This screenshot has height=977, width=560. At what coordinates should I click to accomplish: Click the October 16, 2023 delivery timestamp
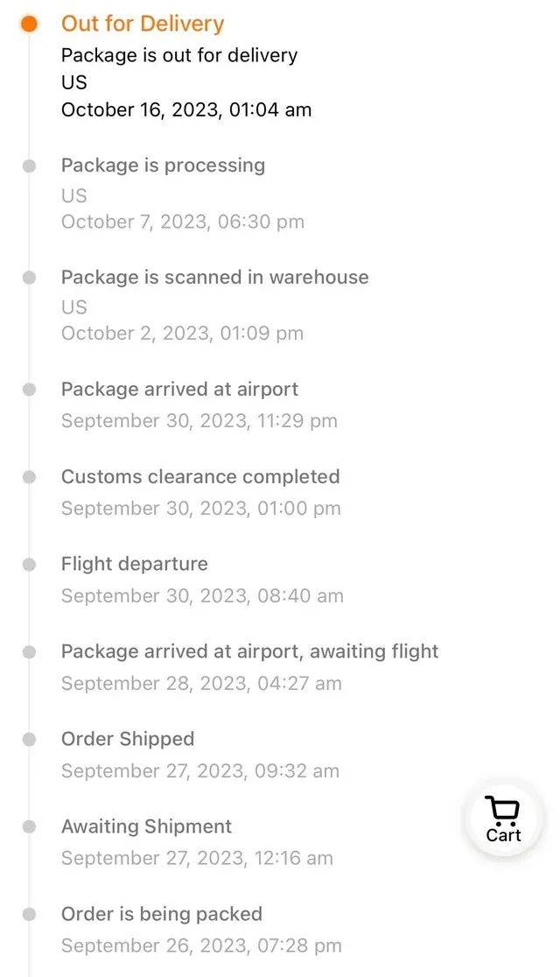pyautogui.click(x=186, y=110)
